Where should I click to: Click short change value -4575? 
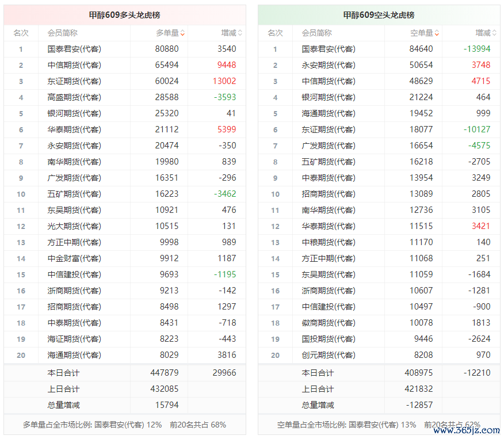click(x=479, y=145)
